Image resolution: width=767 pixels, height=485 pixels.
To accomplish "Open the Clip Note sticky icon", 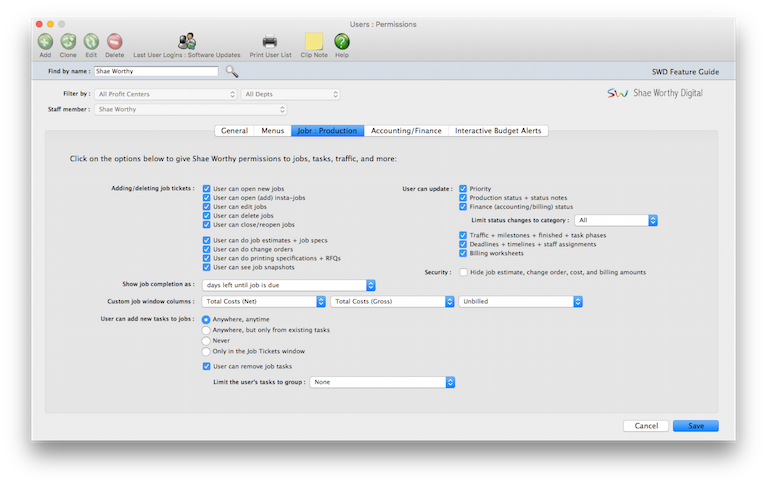I will point(314,42).
